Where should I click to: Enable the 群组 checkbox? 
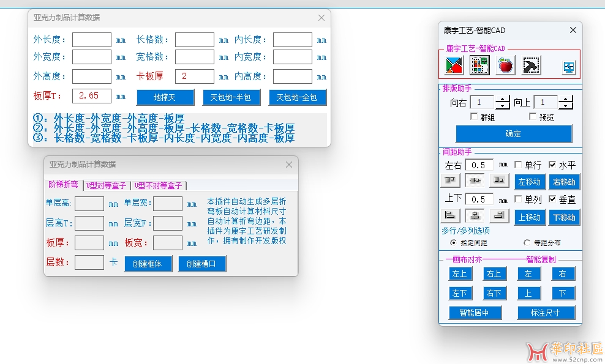[474, 116]
